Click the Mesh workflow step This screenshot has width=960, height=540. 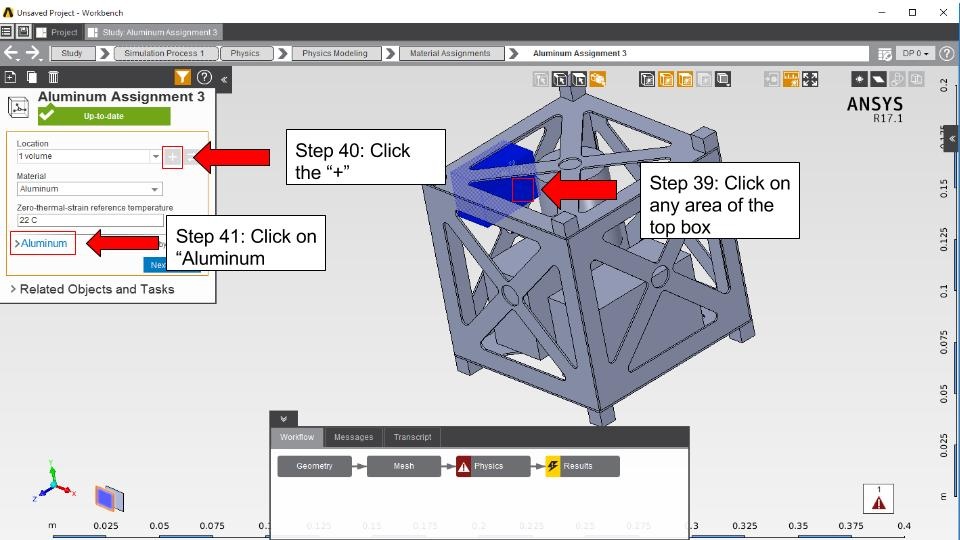pos(404,466)
